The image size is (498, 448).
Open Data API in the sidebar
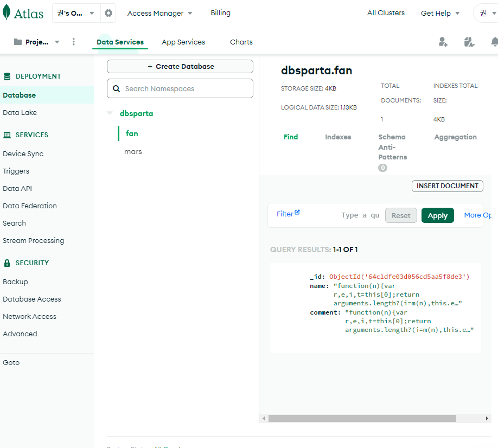pos(17,188)
